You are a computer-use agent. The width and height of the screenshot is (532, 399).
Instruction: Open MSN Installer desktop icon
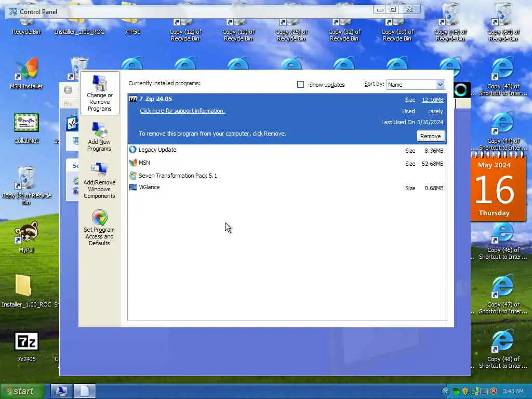pyautogui.click(x=26, y=73)
